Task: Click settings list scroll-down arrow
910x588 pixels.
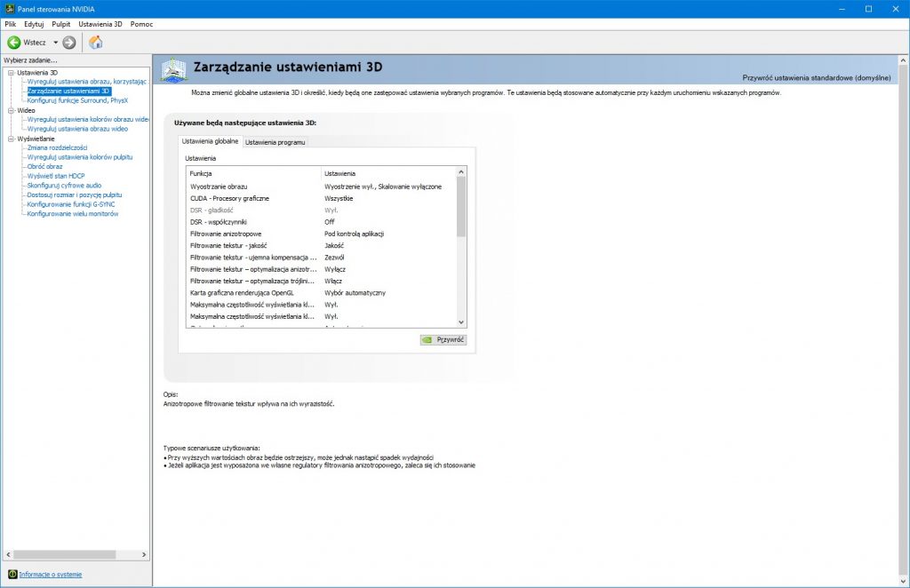Action: click(x=461, y=322)
